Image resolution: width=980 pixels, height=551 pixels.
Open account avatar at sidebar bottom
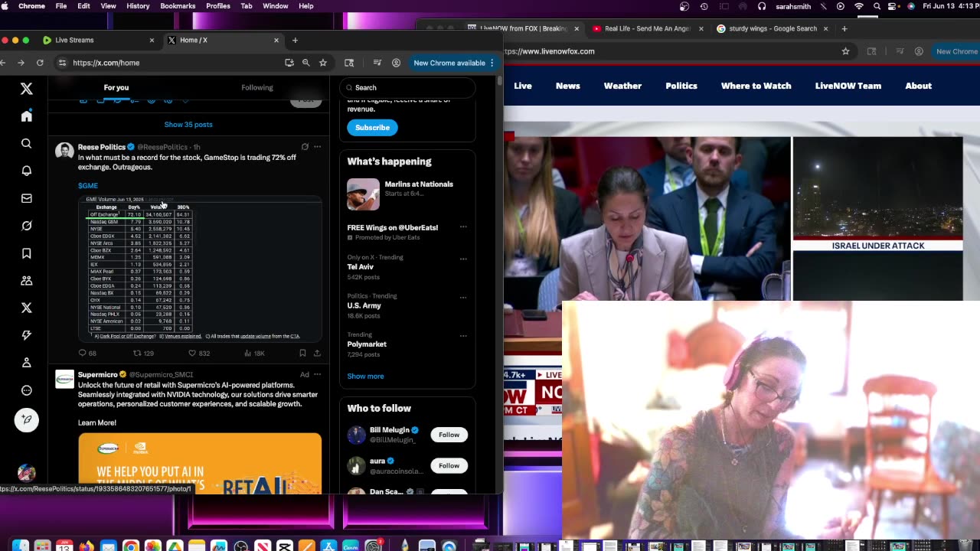pos(26,473)
